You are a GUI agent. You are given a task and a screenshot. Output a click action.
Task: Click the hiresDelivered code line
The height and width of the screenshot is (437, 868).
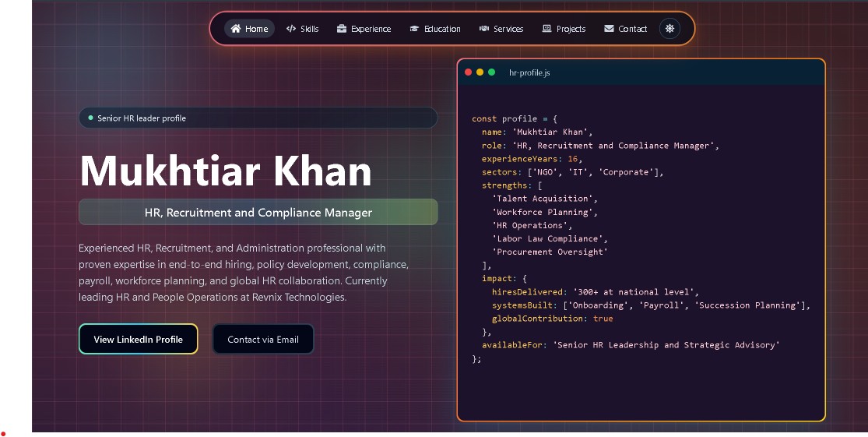(595, 292)
